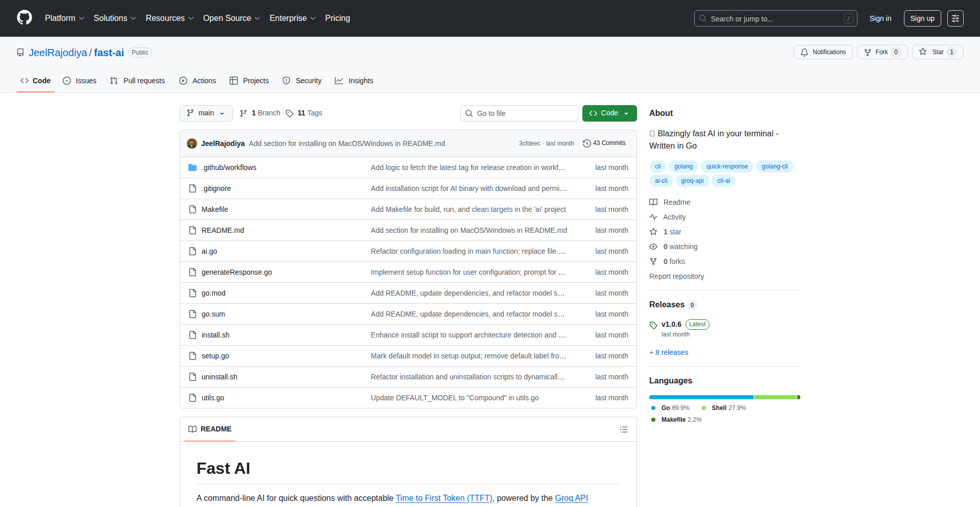Expand the main branch dropdown
Image resolution: width=980 pixels, height=507 pixels.
tap(206, 113)
